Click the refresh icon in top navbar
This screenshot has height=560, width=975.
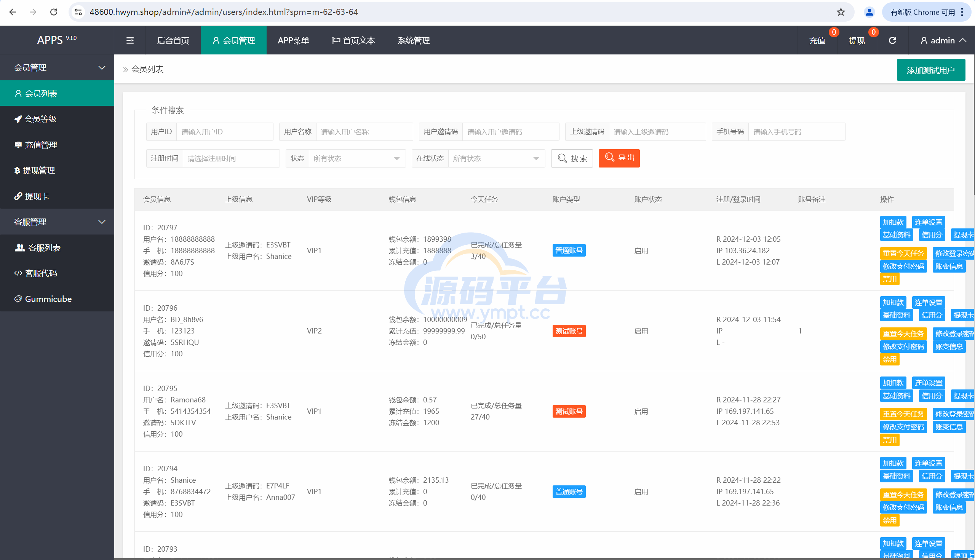coord(892,40)
